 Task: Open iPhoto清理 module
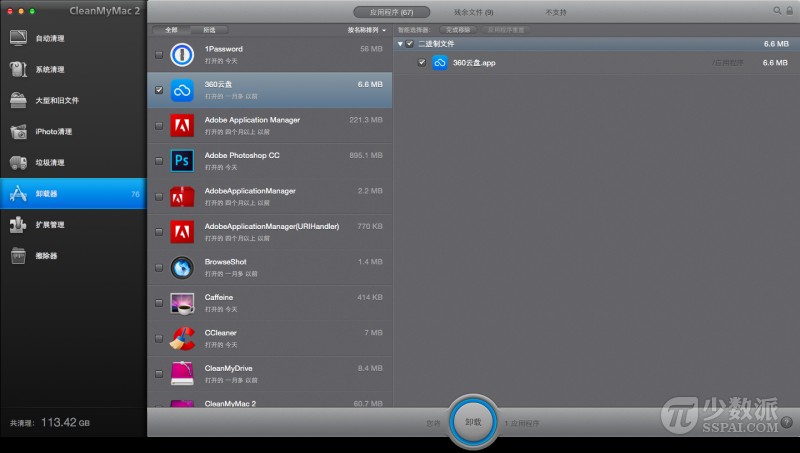coord(73,132)
